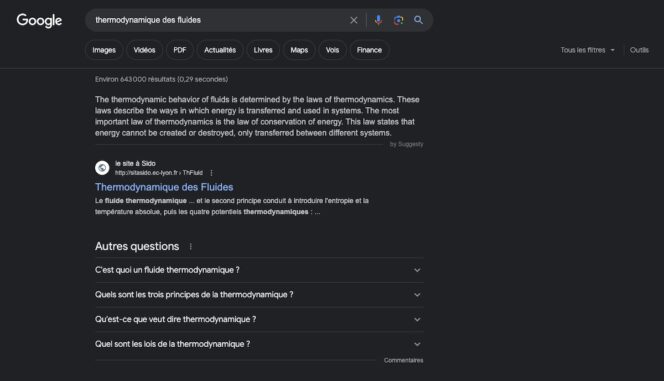Click the sitasido.ec-lyon.fr URL breadcrumb
Image resolution: width=664 pixels, height=381 pixels.
tap(159, 173)
